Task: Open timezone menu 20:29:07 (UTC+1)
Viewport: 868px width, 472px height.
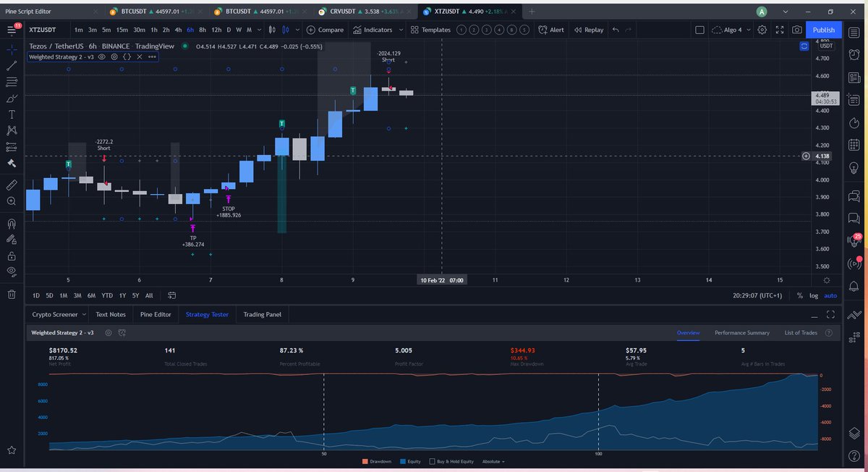Action: click(x=757, y=295)
